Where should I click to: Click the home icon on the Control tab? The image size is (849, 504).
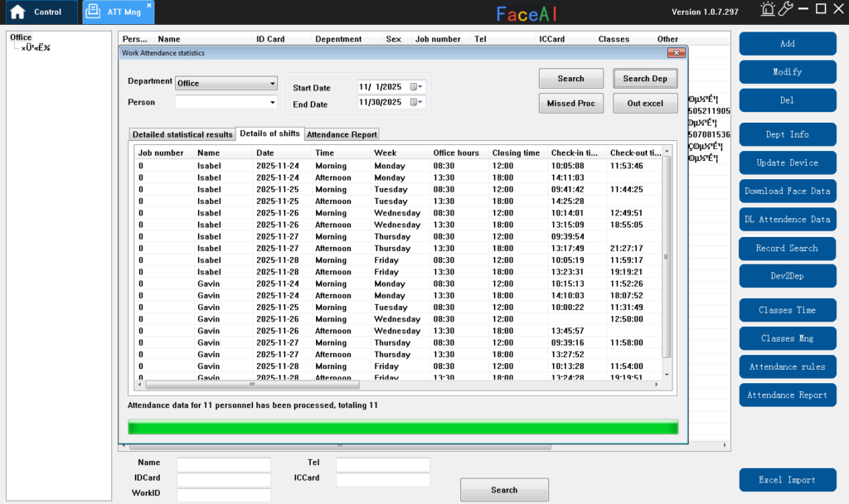click(18, 12)
